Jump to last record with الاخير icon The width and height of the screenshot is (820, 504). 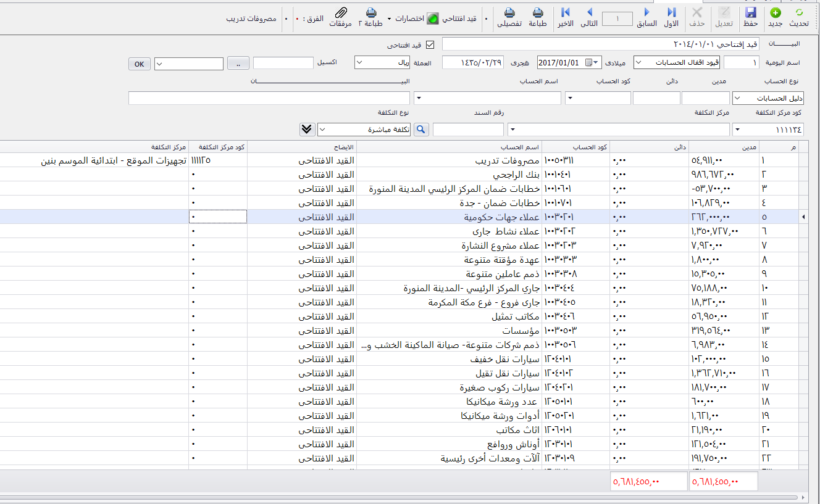[x=566, y=13]
